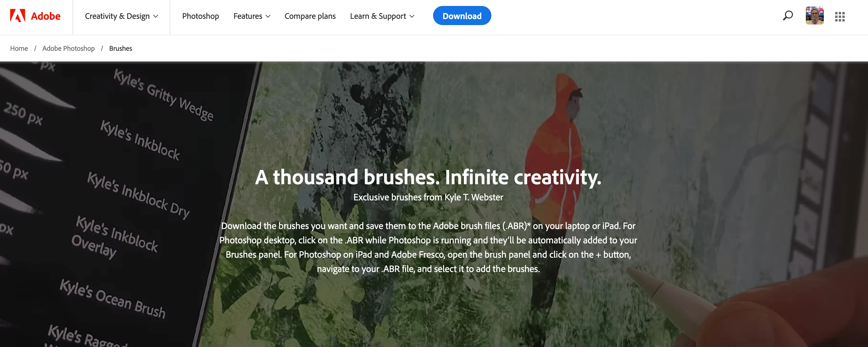Open the user profile avatar
The height and width of the screenshot is (347, 868).
(x=815, y=16)
